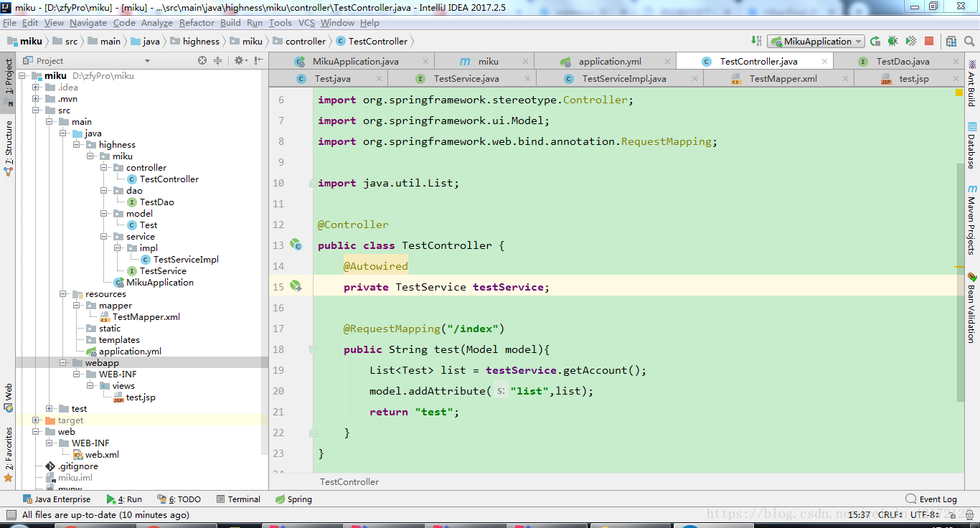
Task: Open the 6: TODO tool window
Action: tap(179, 499)
